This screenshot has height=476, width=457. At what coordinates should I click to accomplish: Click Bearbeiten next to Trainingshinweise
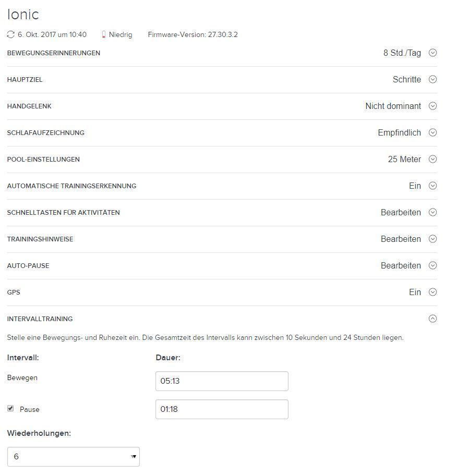(x=401, y=239)
